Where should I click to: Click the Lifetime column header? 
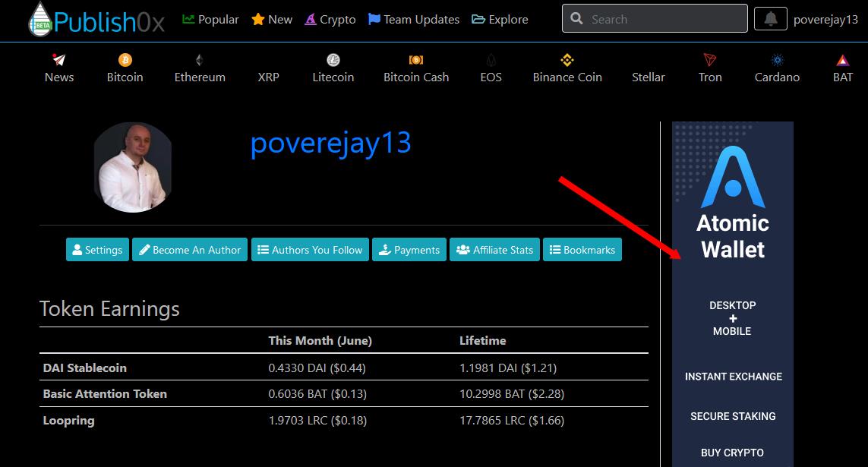483,341
